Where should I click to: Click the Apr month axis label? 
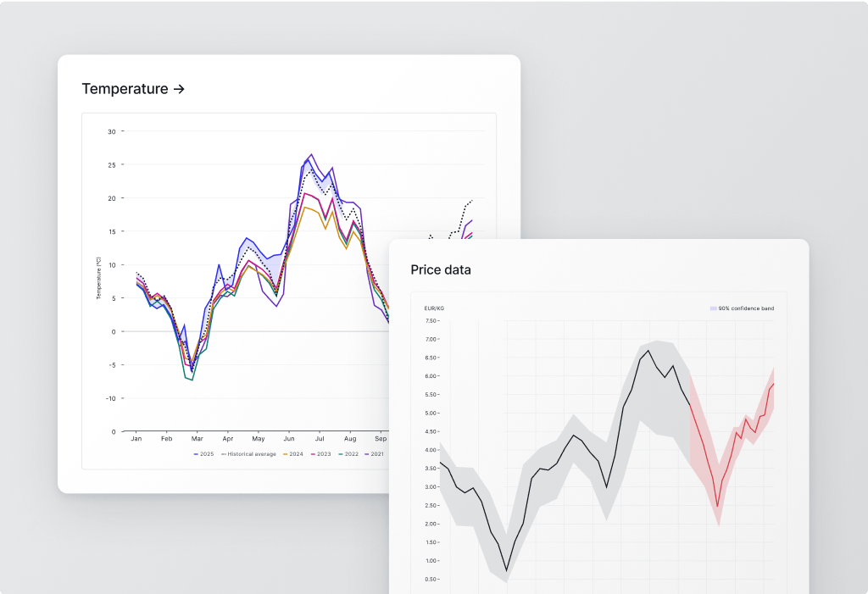227,440
